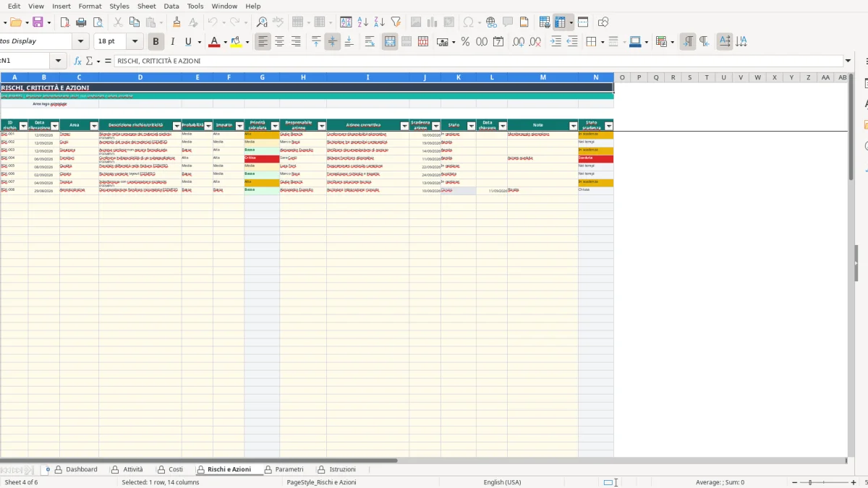Increase indent
The height and width of the screenshot is (488, 868).
(x=556, y=42)
